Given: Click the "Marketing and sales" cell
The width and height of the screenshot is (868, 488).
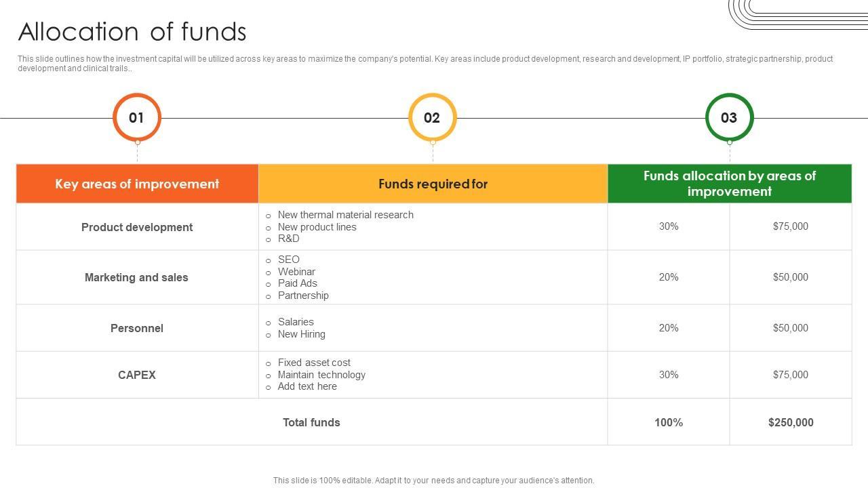Looking at the screenshot, I should click(x=136, y=277).
